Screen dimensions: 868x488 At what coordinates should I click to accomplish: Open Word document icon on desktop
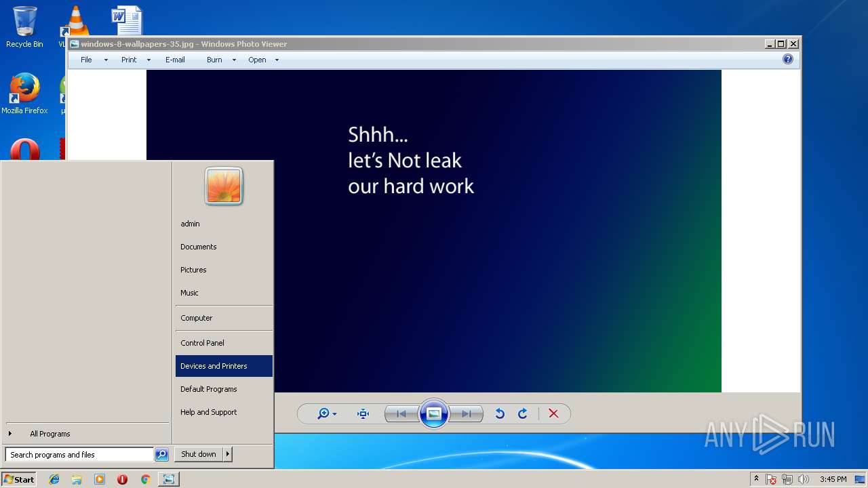[x=127, y=20]
